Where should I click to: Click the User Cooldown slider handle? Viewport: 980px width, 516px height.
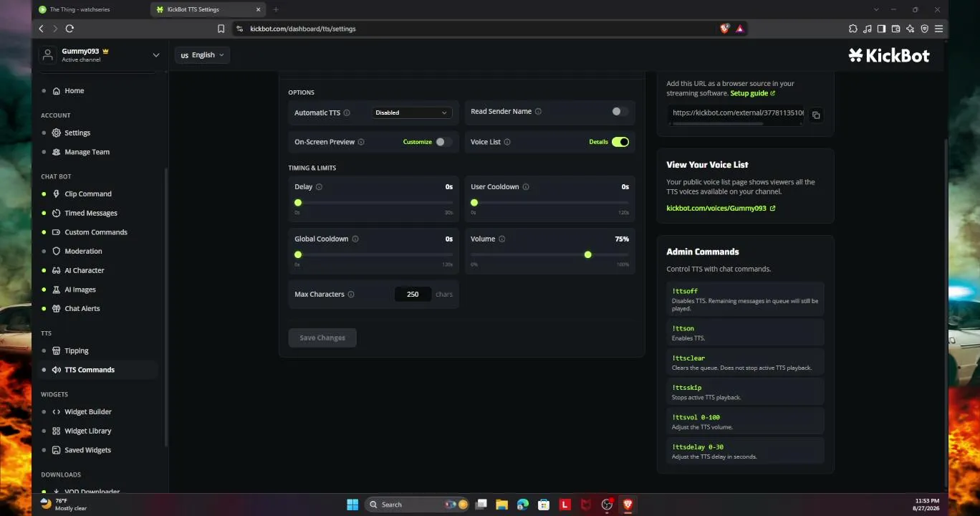pyautogui.click(x=474, y=203)
